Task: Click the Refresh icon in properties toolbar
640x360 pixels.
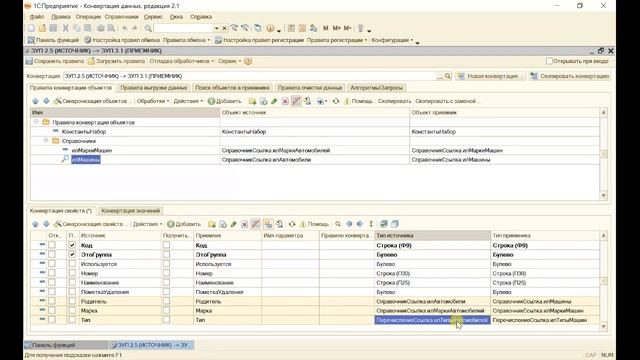Action: pyautogui.click(x=292, y=224)
